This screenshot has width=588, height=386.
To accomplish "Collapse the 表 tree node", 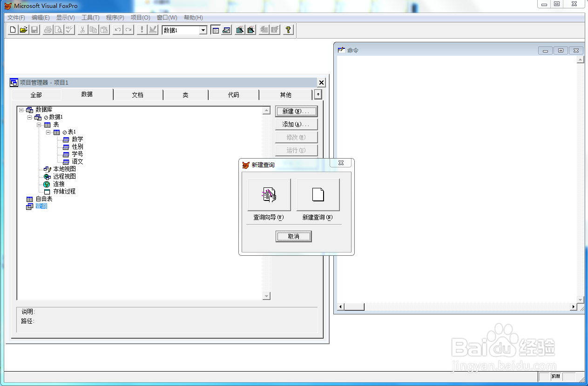I will click(39, 125).
